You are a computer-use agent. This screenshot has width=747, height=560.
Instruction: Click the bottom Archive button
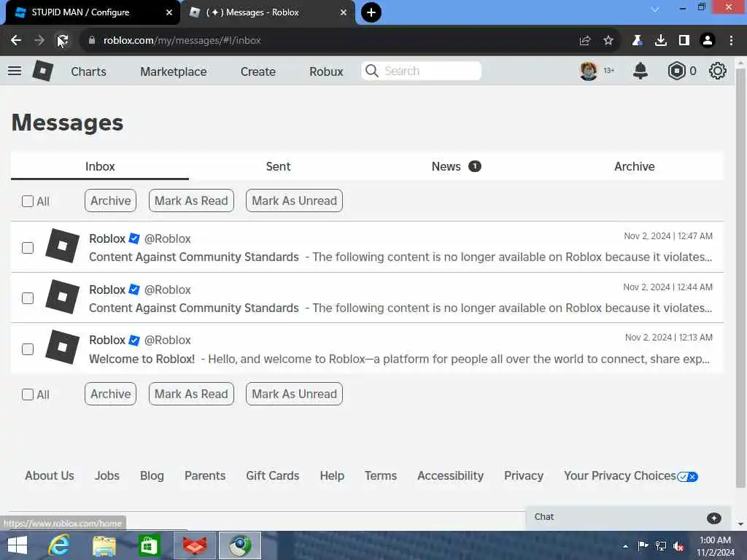pos(111,394)
